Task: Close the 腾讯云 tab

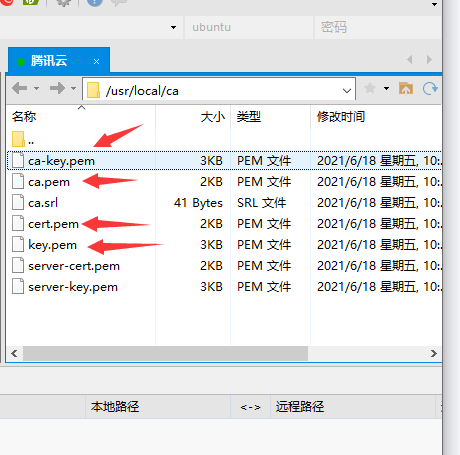Action: (96, 62)
